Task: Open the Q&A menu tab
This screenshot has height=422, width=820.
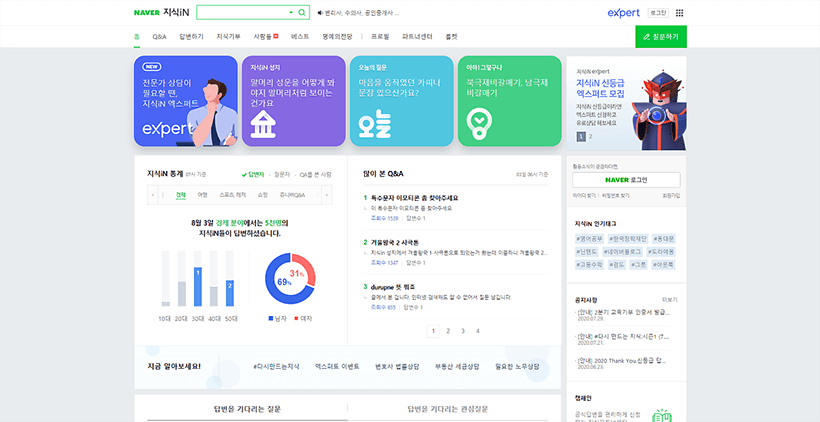Action: tap(160, 37)
